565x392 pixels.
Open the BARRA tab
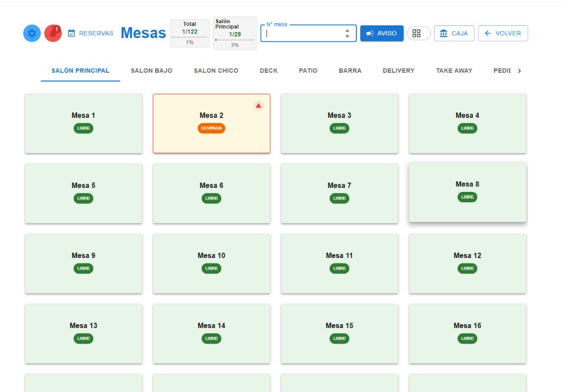coord(350,71)
